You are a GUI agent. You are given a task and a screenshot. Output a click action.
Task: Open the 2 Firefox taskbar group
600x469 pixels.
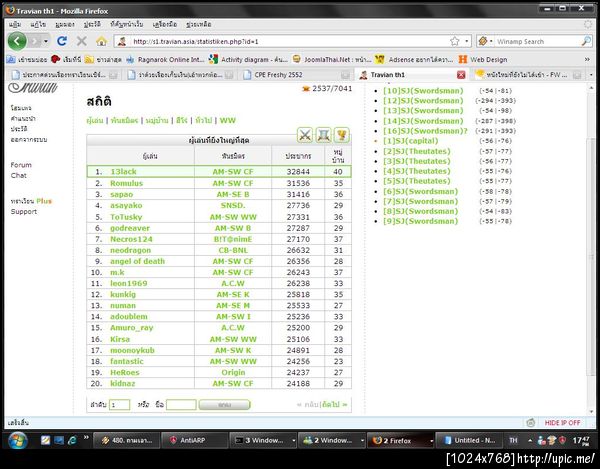(x=401, y=440)
